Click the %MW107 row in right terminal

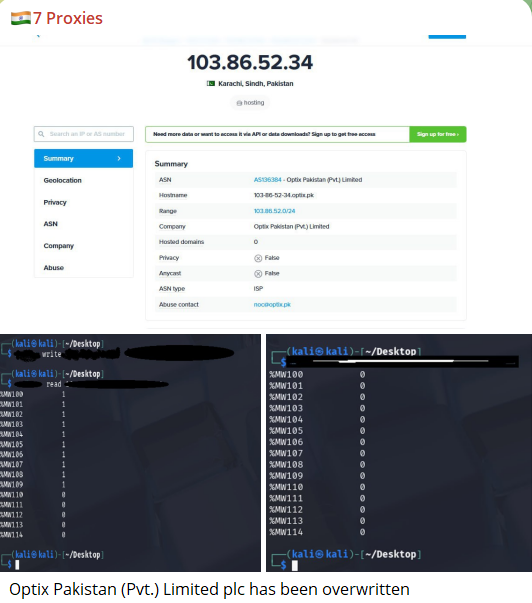click(317, 453)
